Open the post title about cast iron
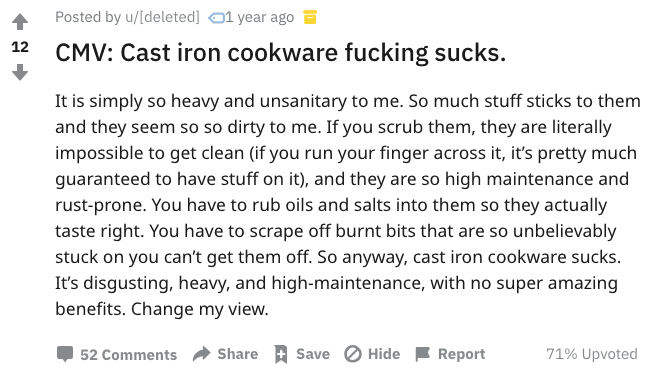The height and width of the screenshot is (385, 652). tap(281, 53)
